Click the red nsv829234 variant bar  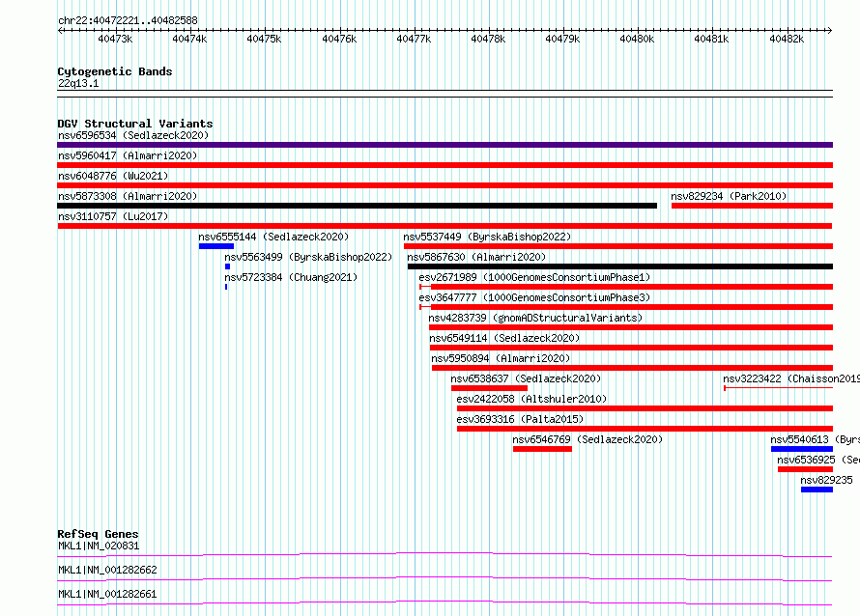coord(752,206)
